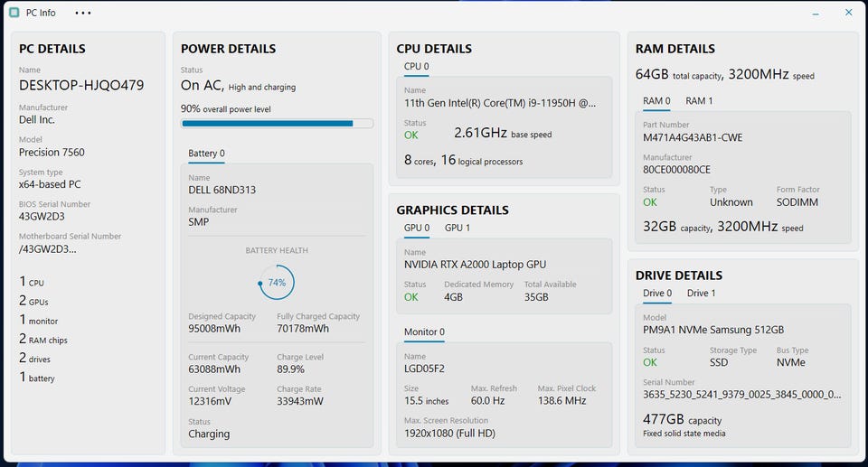The image size is (868, 467).
Task: Switch to the GPU 0 tab
Action: click(416, 228)
